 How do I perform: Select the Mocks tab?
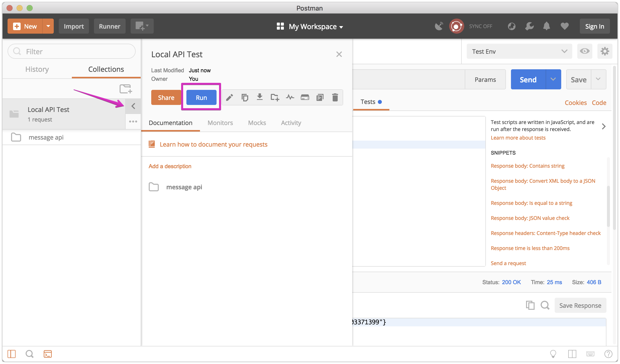tap(257, 123)
